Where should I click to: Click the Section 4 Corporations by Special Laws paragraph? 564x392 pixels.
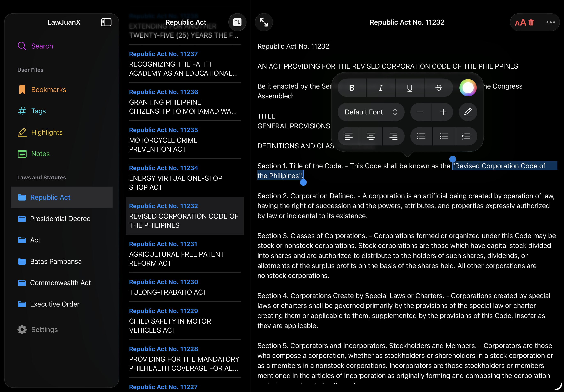coord(404,311)
